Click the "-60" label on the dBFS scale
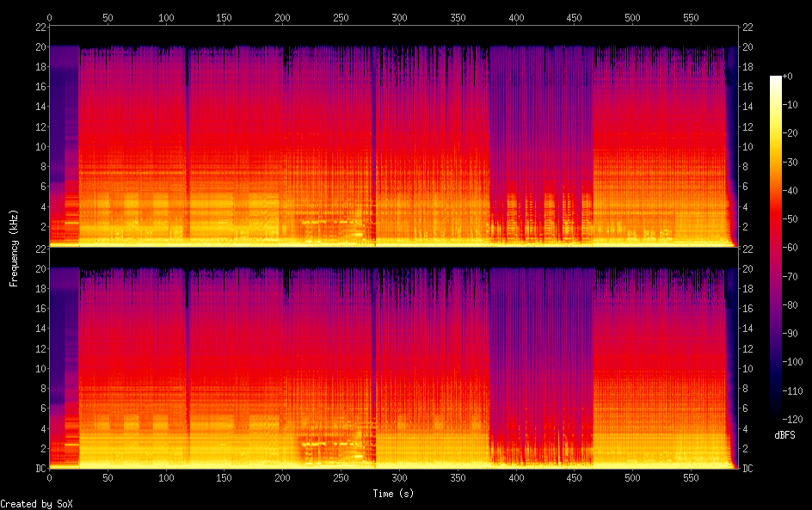Viewport: 812px width, 510px height. click(791, 248)
